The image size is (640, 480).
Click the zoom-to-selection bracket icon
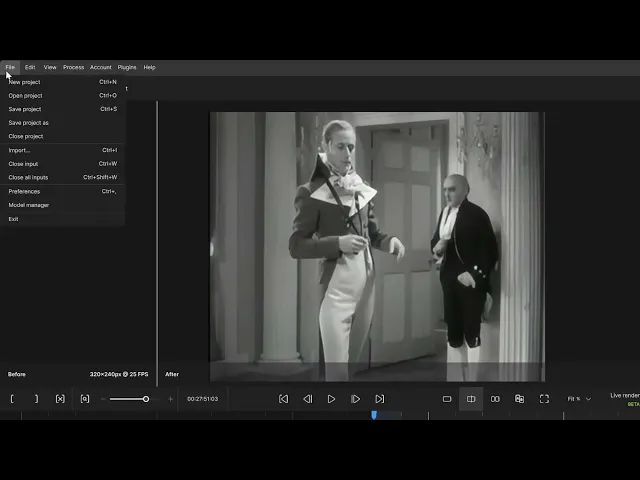pyautogui.click(x=84, y=399)
